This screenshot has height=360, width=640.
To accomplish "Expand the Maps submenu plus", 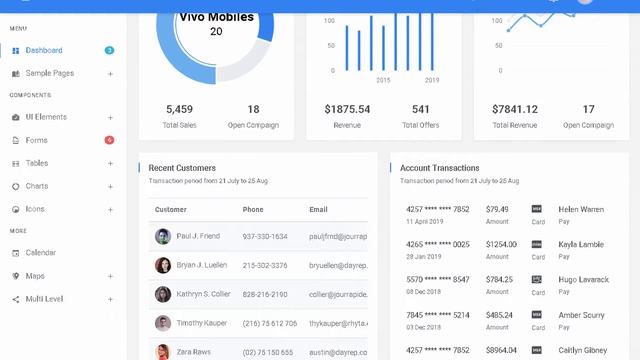I will click(x=110, y=276).
